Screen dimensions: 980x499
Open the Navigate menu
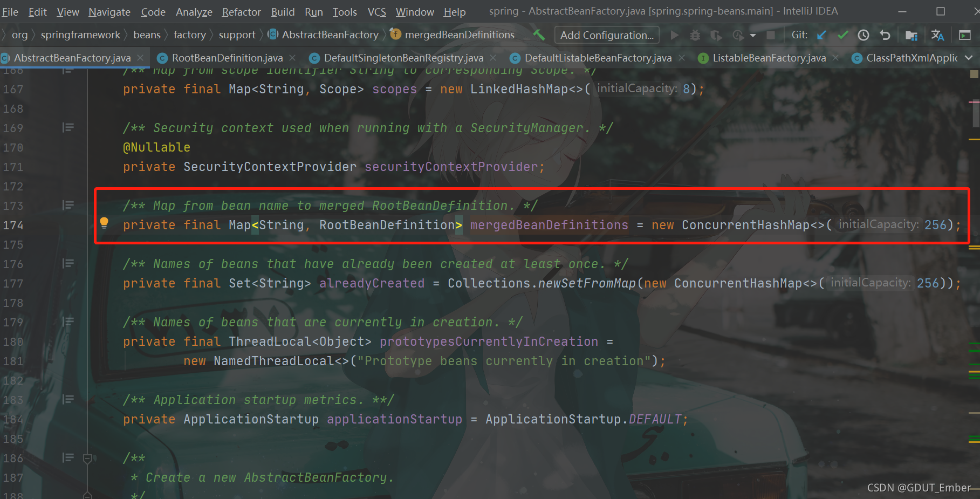[x=109, y=11]
